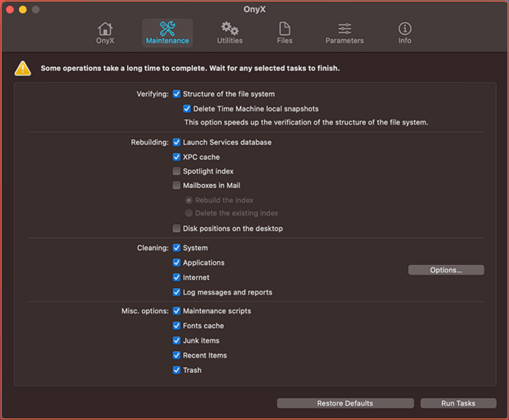Open cleaning Options… dialog
This screenshot has height=420, width=509.
(x=446, y=270)
